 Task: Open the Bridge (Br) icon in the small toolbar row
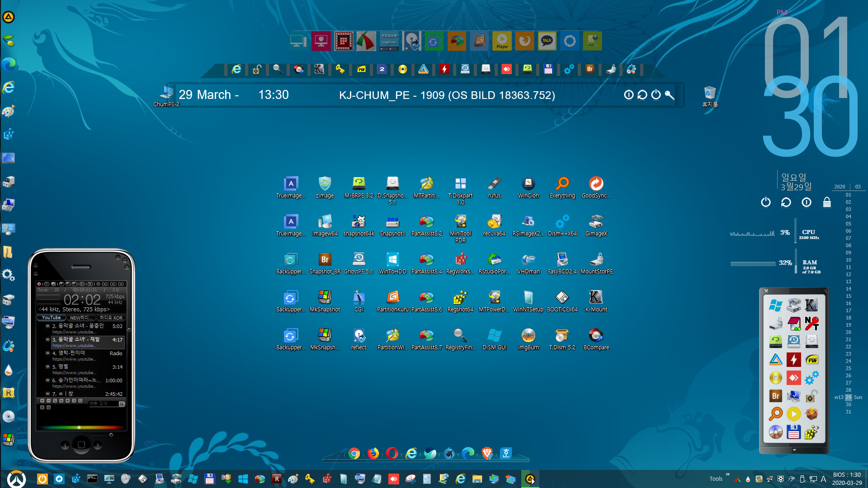pyautogui.click(x=590, y=69)
